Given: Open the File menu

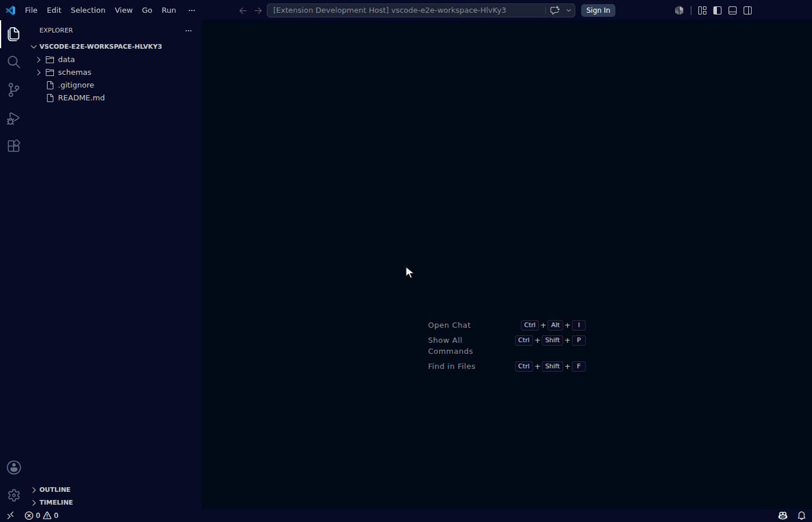Looking at the screenshot, I should tap(31, 10).
